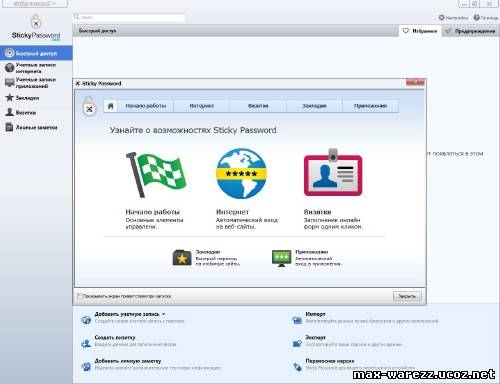Switch to Начало работы tab in dialog
500x384 pixels.
[x=146, y=106]
